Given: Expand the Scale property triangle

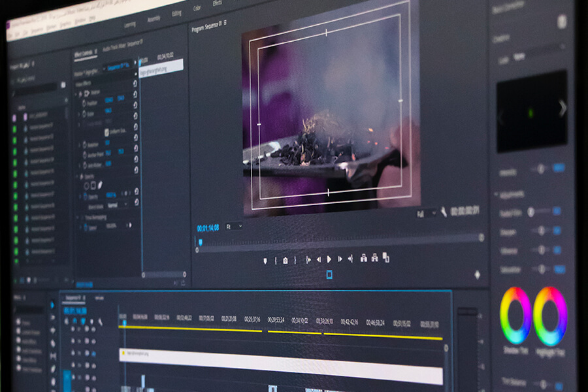Looking at the screenshot, I should click(79, 114).
